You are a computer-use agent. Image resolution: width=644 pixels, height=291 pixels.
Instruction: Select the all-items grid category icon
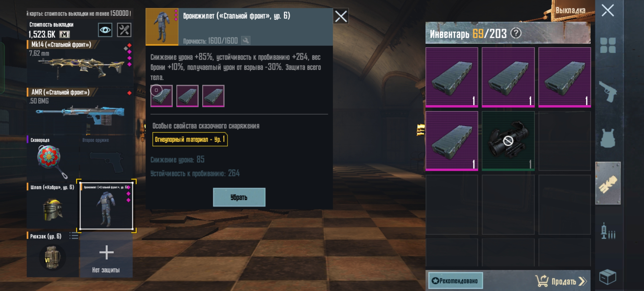pyautogui.click(x=608, y=45)
